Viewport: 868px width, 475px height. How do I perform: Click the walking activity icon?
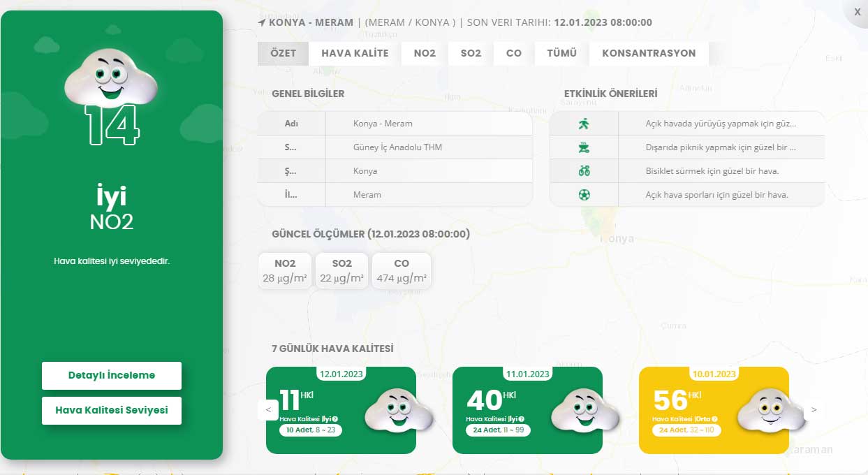point(584,124)
